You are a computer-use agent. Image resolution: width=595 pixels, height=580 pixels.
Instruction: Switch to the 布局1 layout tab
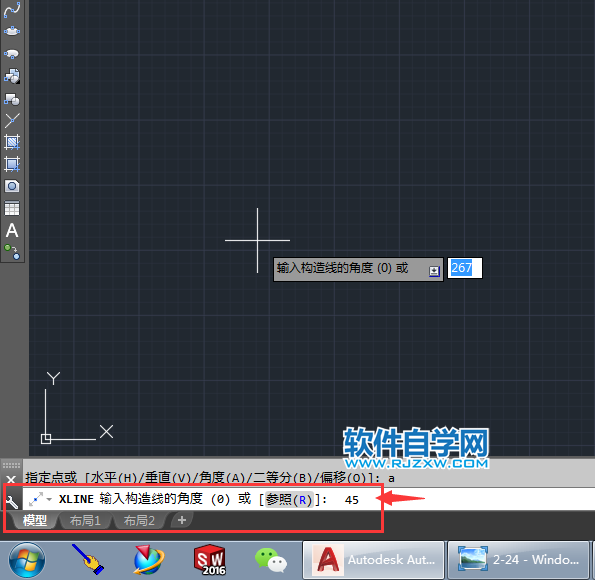click(x=85, y=520)
